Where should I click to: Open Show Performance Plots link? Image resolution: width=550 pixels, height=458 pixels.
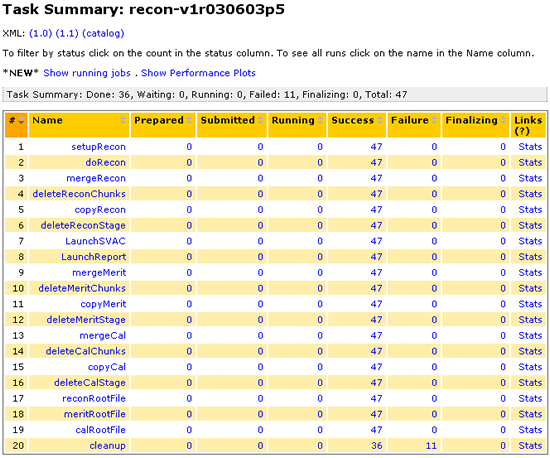pos(198,73)
